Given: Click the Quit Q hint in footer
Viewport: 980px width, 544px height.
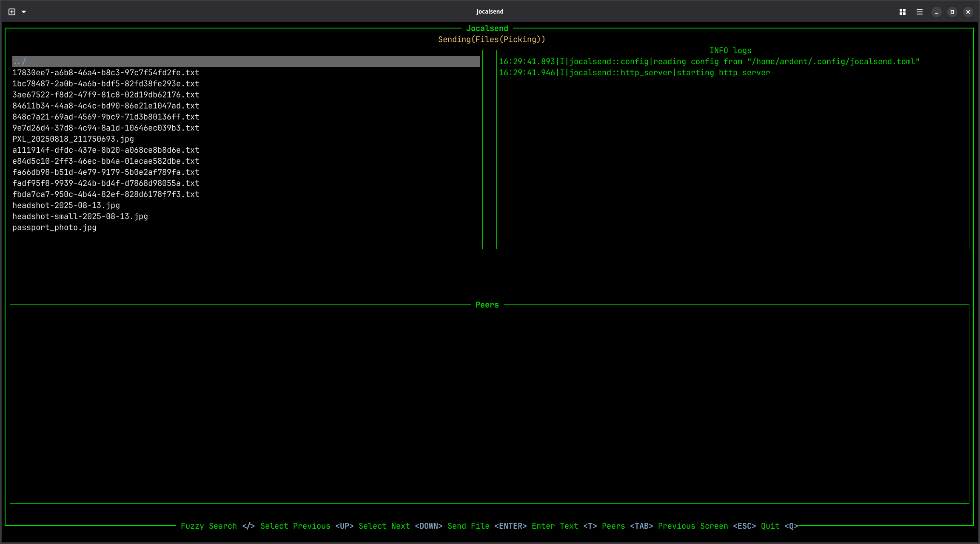Looking at the screenshot, I should [x=779, y=526].
